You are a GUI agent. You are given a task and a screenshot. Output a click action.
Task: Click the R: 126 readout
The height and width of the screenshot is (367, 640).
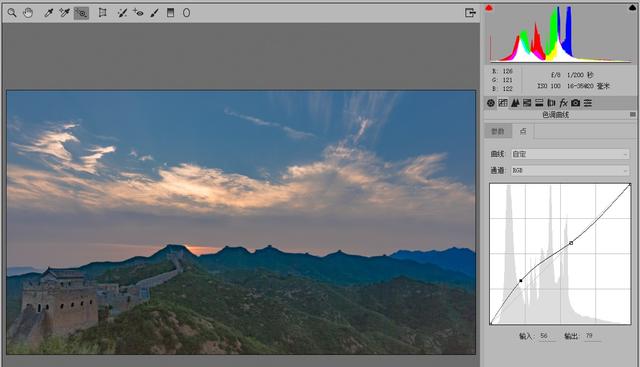502,71
